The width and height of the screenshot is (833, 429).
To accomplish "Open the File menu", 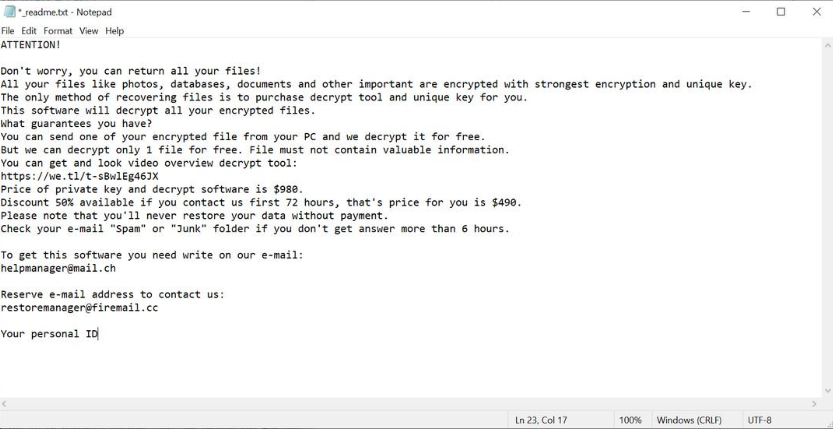I will [7, 31].
